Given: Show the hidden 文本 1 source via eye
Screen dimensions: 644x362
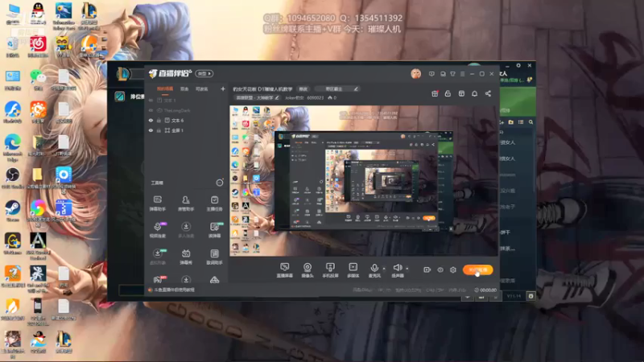Looking at the screenshot, I should [151, 100].
